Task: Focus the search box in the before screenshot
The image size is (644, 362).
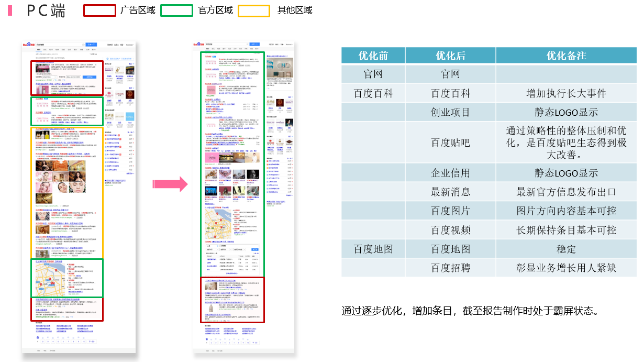Action: [x=60, y=45]
